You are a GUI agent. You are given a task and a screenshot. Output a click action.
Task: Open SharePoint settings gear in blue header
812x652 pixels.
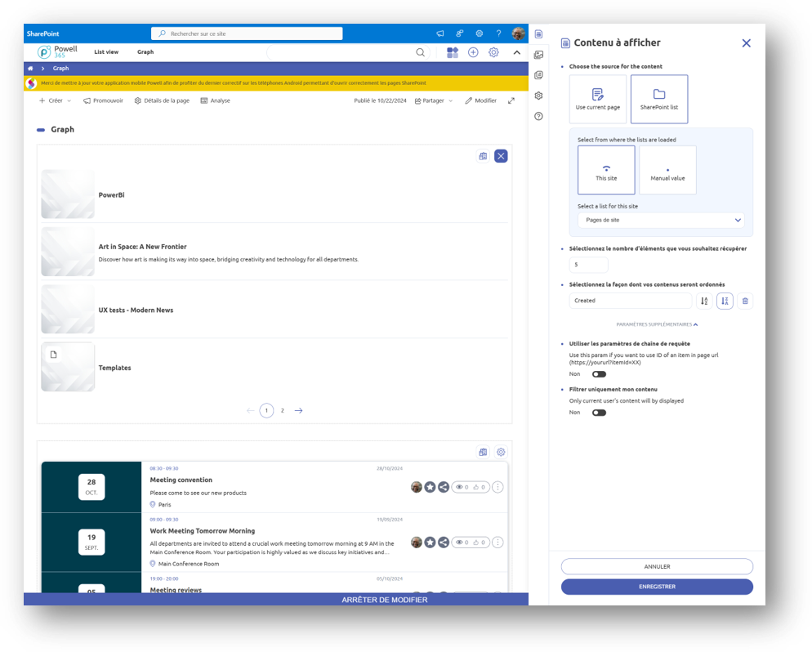click(x=479, y=33)
